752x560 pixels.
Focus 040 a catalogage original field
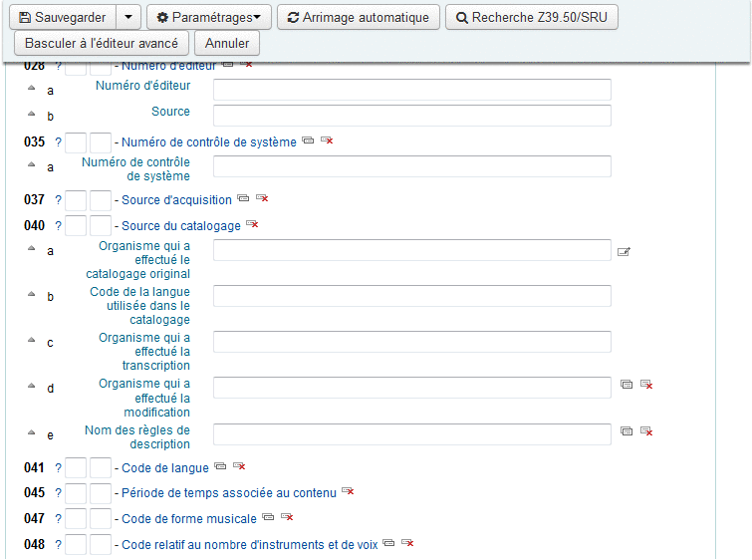(x=412, y=250)
